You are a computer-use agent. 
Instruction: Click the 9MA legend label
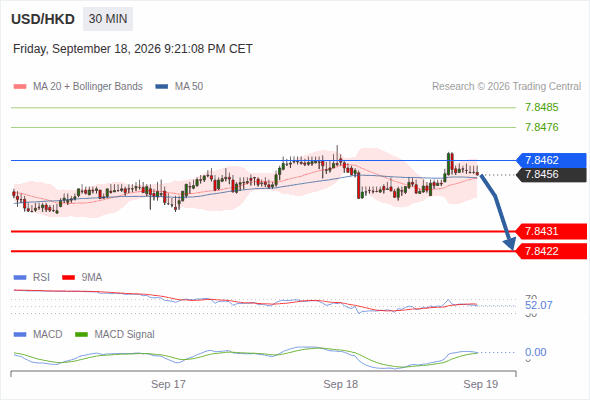tap(92, 278)
